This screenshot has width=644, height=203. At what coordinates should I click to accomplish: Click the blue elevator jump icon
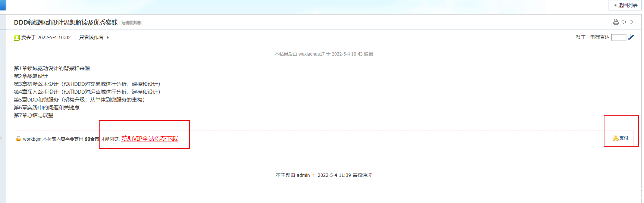point(631,37)
